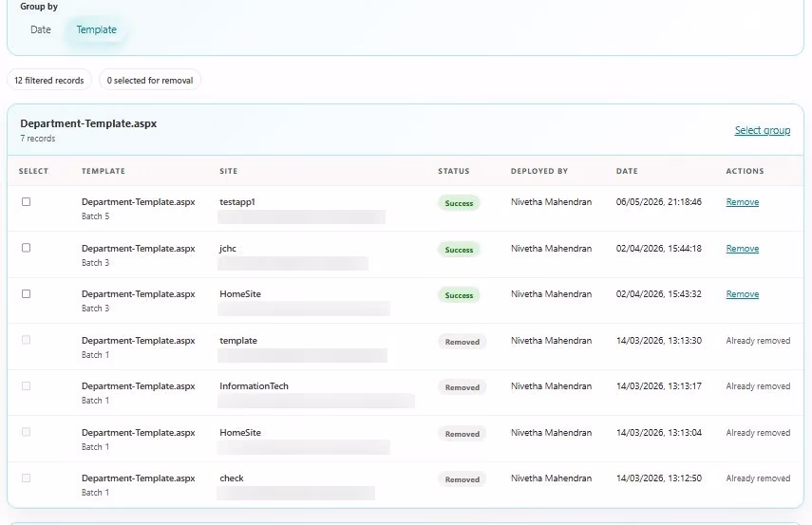Click the STATUS column header
This screenshot has height=525, width=812.
tap(454, 171)
